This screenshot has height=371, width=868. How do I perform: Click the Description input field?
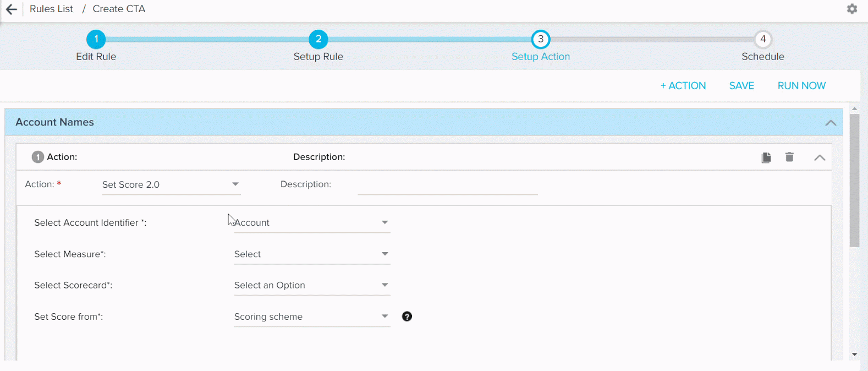447,185
